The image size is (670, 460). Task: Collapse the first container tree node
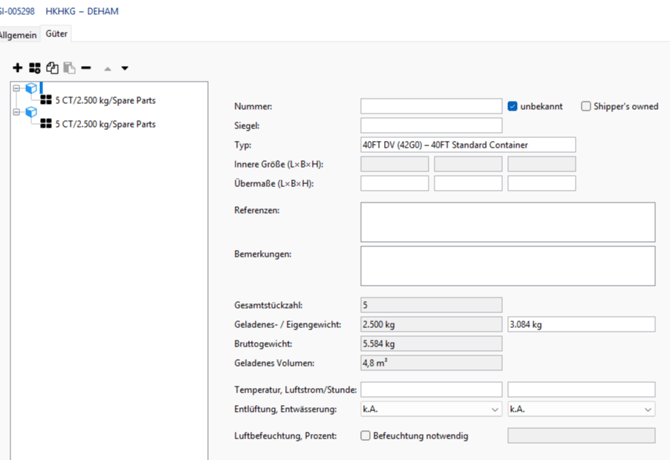click(17, 88)
